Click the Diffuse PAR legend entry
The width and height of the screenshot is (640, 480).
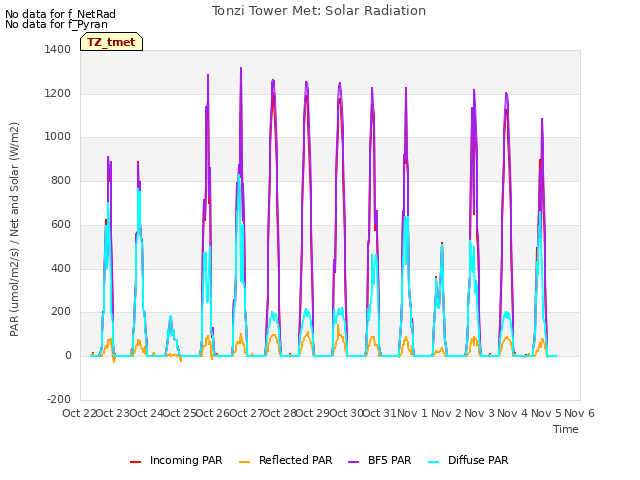468,460
